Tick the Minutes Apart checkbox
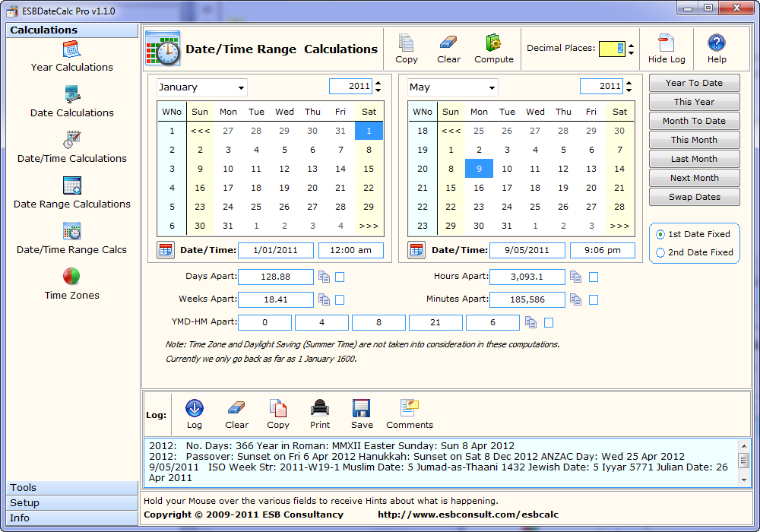The width and height of the screenshot is (760, 532). [594, 300]
